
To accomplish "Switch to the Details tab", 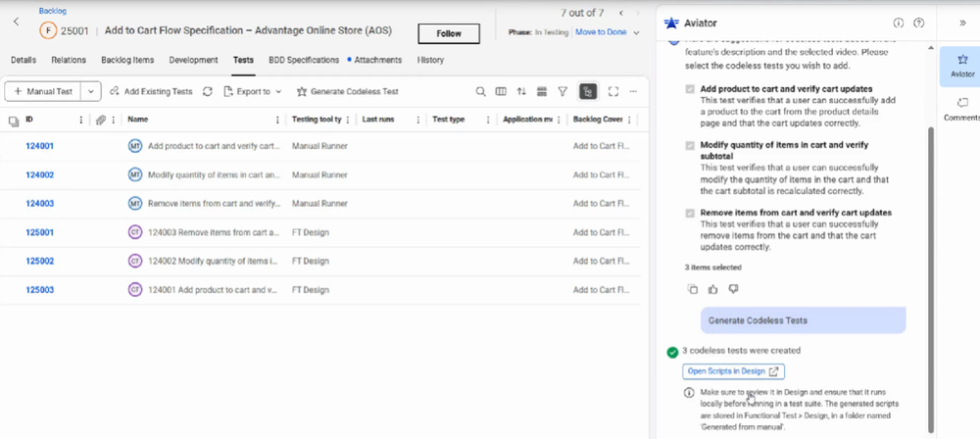I will point(24,60).
